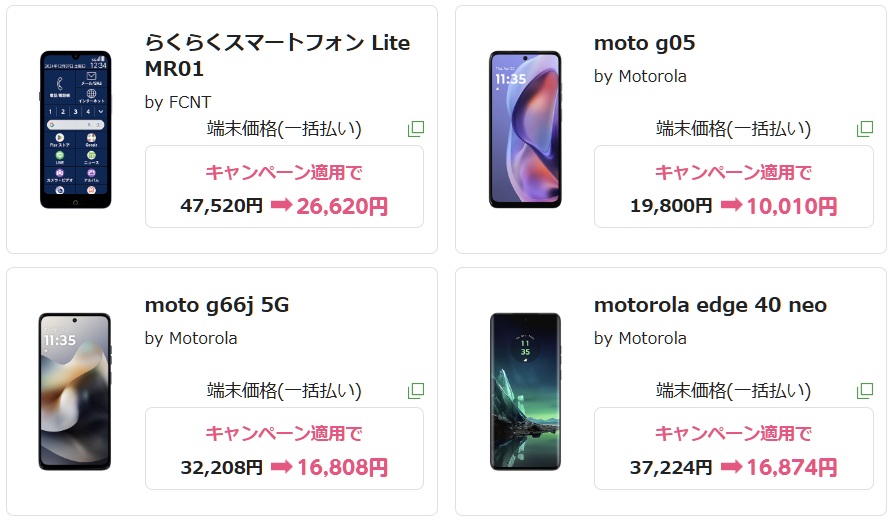Click "by Motorola" under moto g05
Image resolution: width=891 pixels, height=523 pixels.
coord(640,76)
